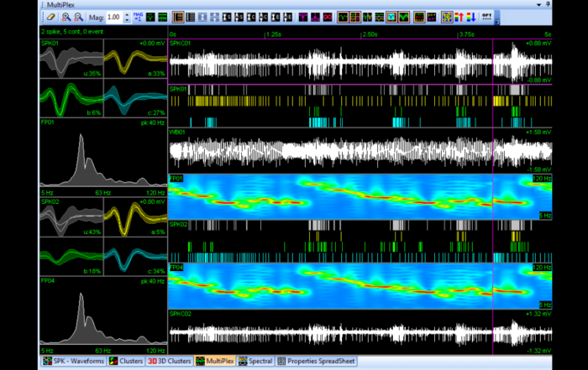Click the color scale red up-arrow icon

coord(459,18)
